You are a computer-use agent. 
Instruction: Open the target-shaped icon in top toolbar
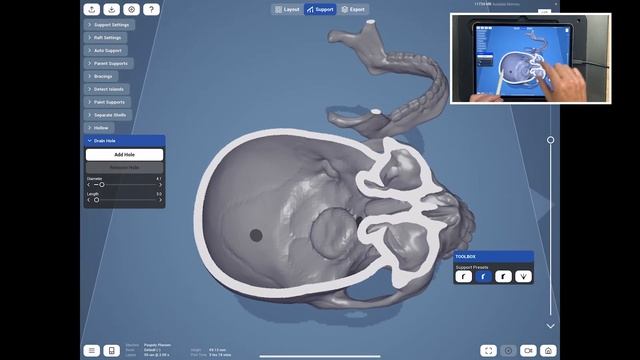[x=131, y=9]
